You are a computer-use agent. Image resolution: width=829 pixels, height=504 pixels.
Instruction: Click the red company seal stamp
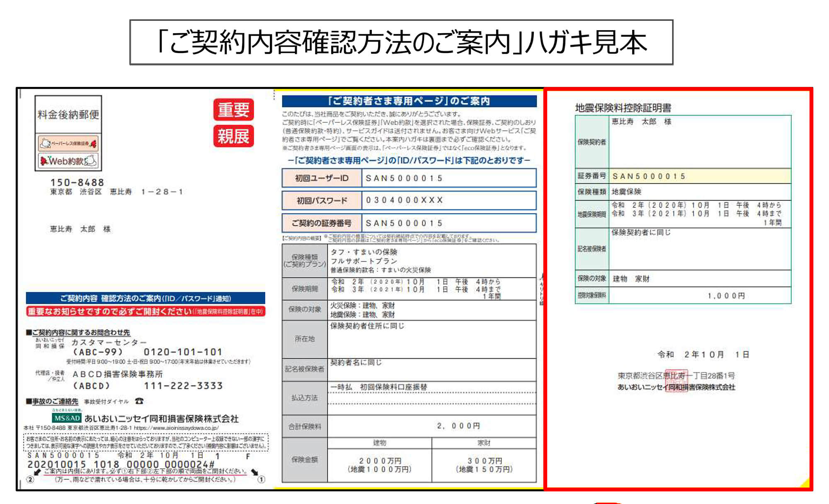[x=676, y=381]
